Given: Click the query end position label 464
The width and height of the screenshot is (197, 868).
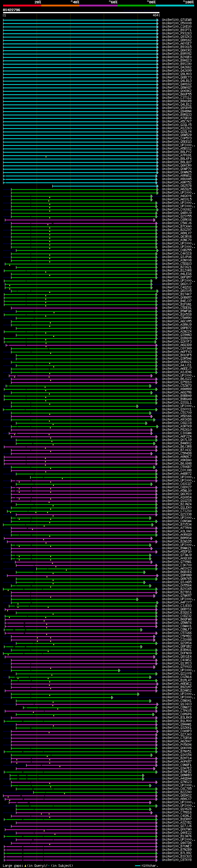Looking at the screenshot, I should point(155,15).
